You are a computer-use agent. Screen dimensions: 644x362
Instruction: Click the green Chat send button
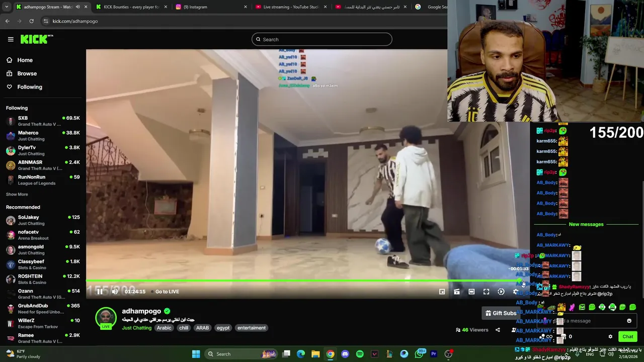tap(628, 337)
